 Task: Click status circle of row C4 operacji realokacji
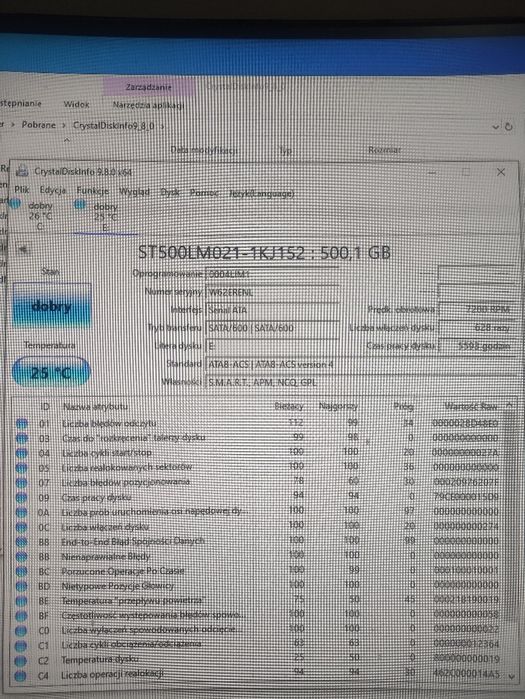point(21,676)
